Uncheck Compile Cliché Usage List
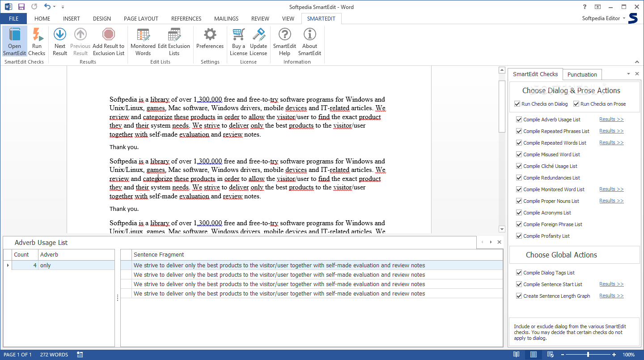 pyautogui.click(x=519, y=166)
